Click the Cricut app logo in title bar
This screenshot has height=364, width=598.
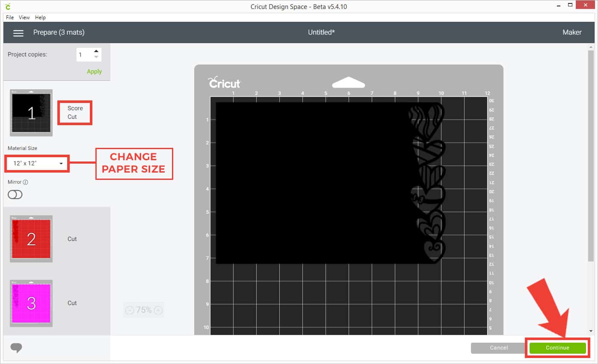(x=8, y=6)
